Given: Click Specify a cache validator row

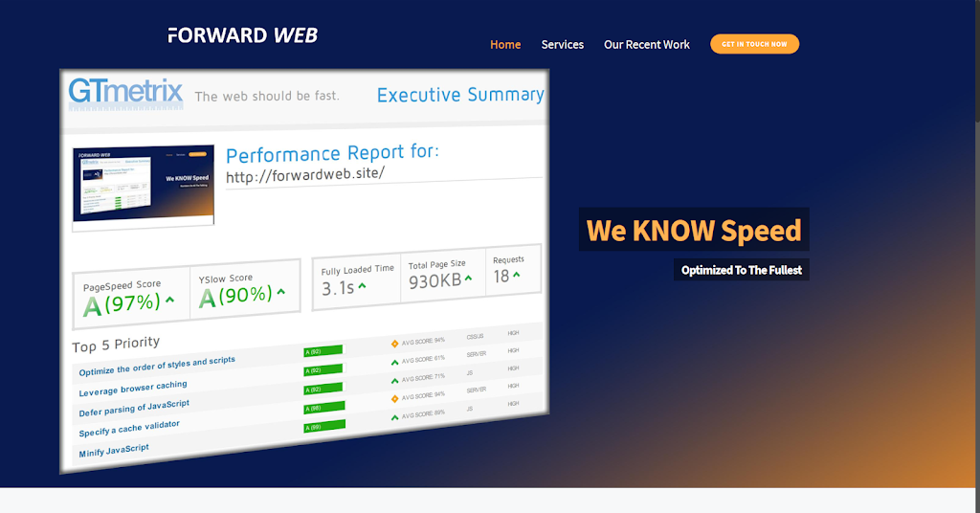Looking at the screenshot, I should (129, 429).
